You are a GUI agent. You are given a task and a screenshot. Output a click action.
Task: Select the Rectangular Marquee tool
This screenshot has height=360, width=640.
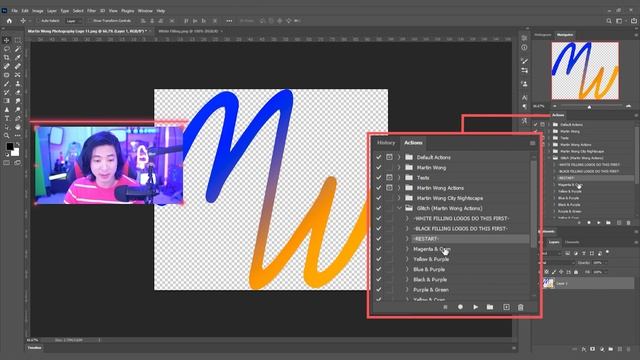[x=18, y=40]
